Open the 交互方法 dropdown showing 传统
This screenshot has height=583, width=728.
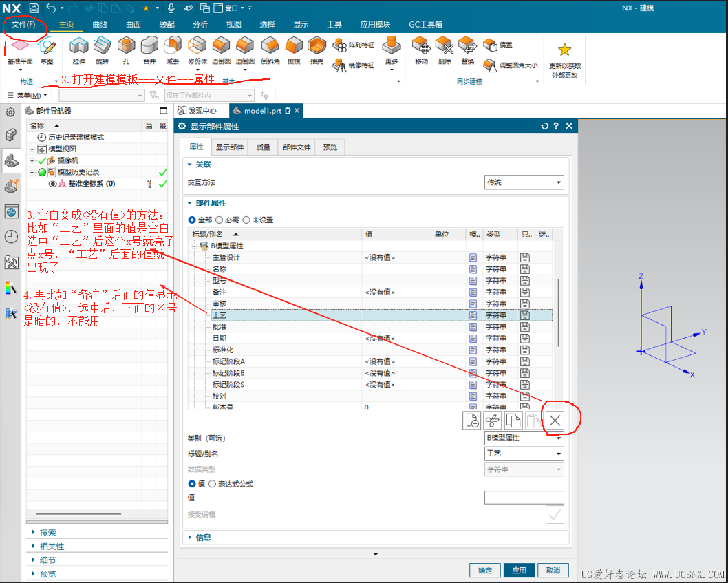pyautogui.click(x=524, y=182)
